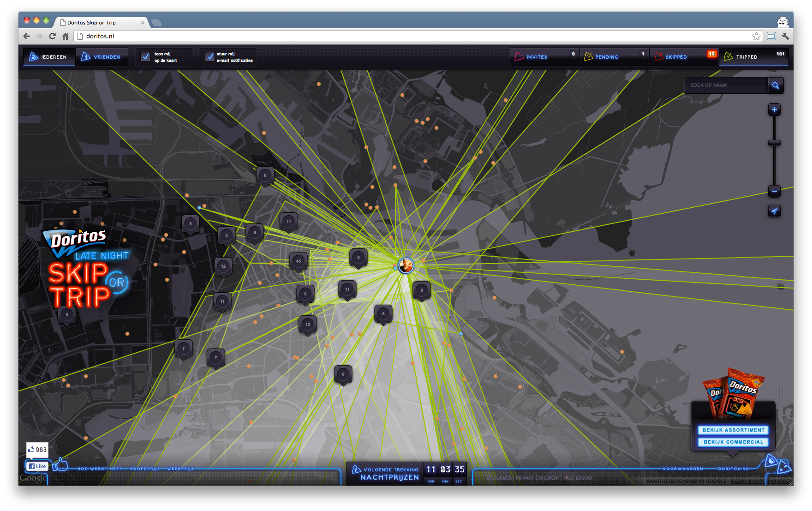Open the Invites tab
Image resolution: width=812 pixels, height=511 pixels.
pos(544,57)
